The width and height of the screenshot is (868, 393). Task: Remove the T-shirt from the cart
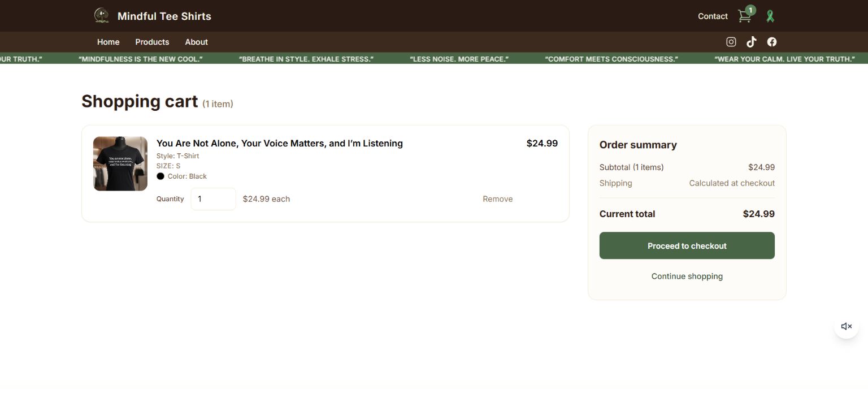pos(498,199)
